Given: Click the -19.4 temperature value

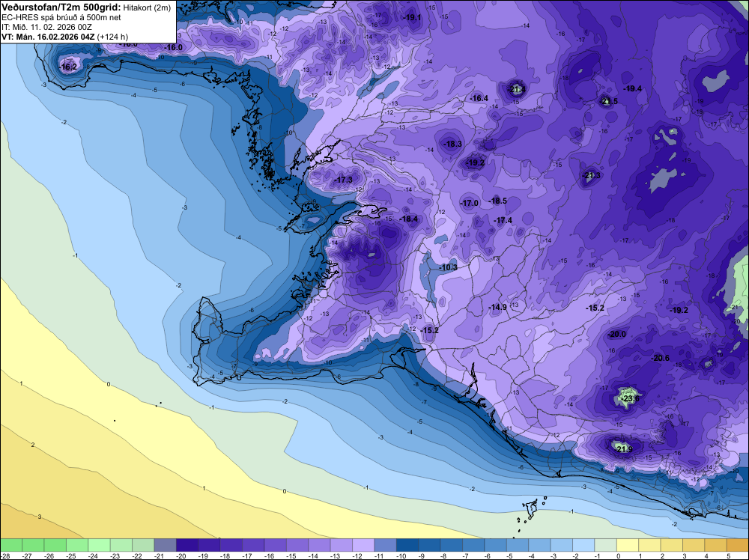Looking at the screenshot, I should pyautogui.click(x=633, y=89).
